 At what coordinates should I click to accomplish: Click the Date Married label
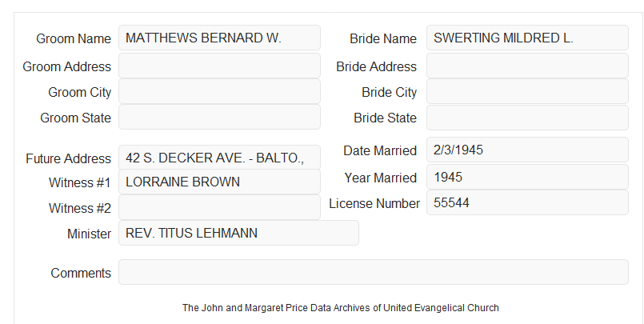[x=380, y=150]
